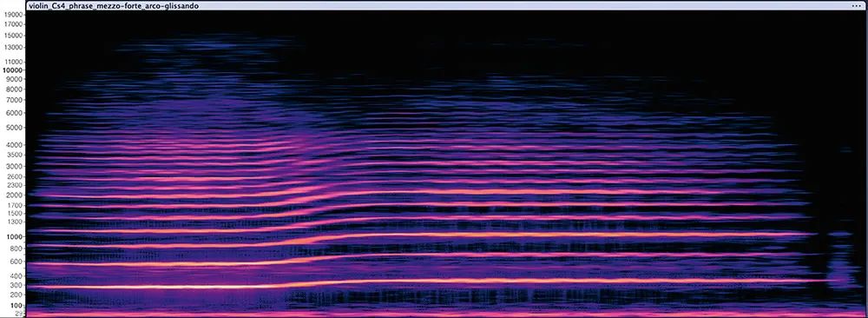The height and width of the screenshot is (318, 868).
Task: Click the 800 Hz frequency scale label
Action: [16, 248]
